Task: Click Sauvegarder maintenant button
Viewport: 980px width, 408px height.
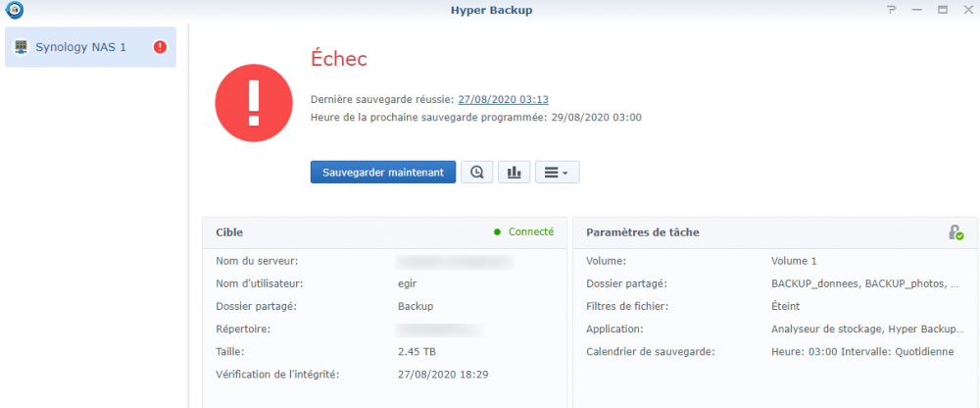Action: pyautogui.click(x=383, y=172)
